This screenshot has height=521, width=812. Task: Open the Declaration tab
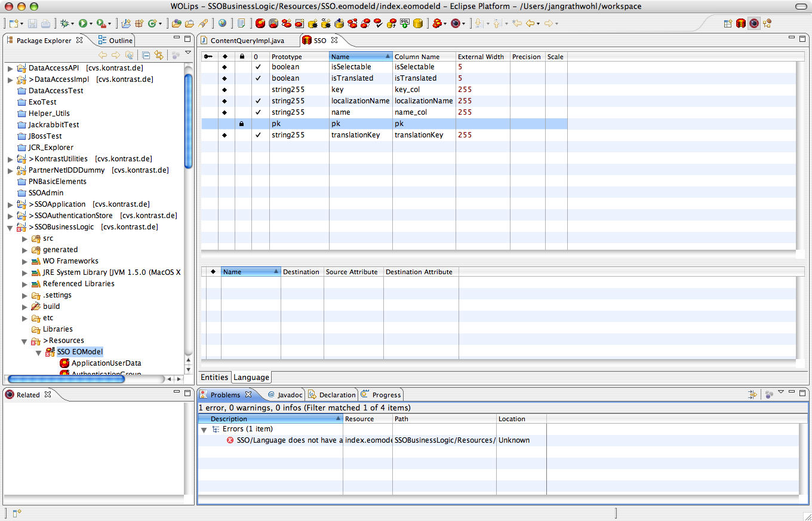332,394
